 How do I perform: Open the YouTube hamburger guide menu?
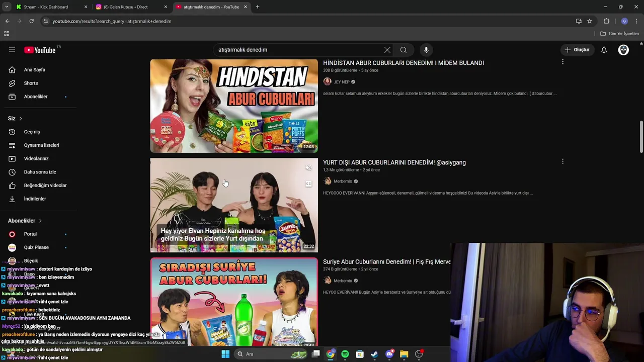click(12, 50)
